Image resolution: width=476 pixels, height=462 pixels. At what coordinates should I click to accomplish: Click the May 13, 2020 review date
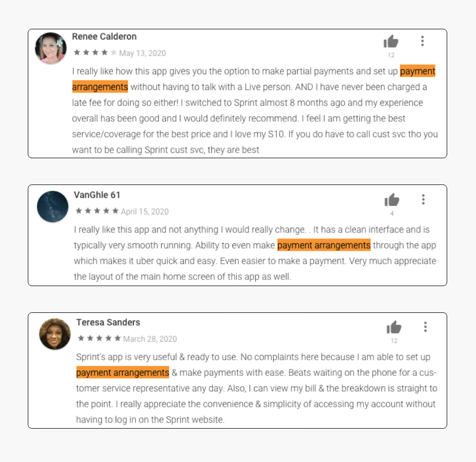pyautogui.click(x=142, y=53)
